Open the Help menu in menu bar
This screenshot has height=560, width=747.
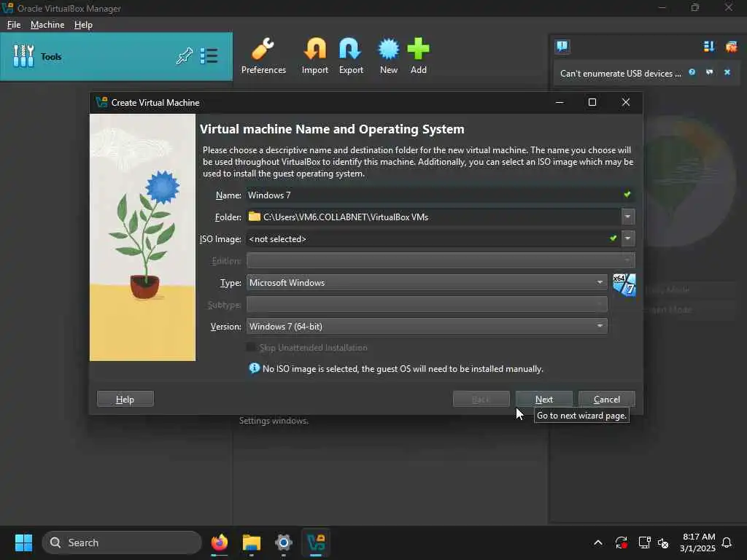[83, 24]
